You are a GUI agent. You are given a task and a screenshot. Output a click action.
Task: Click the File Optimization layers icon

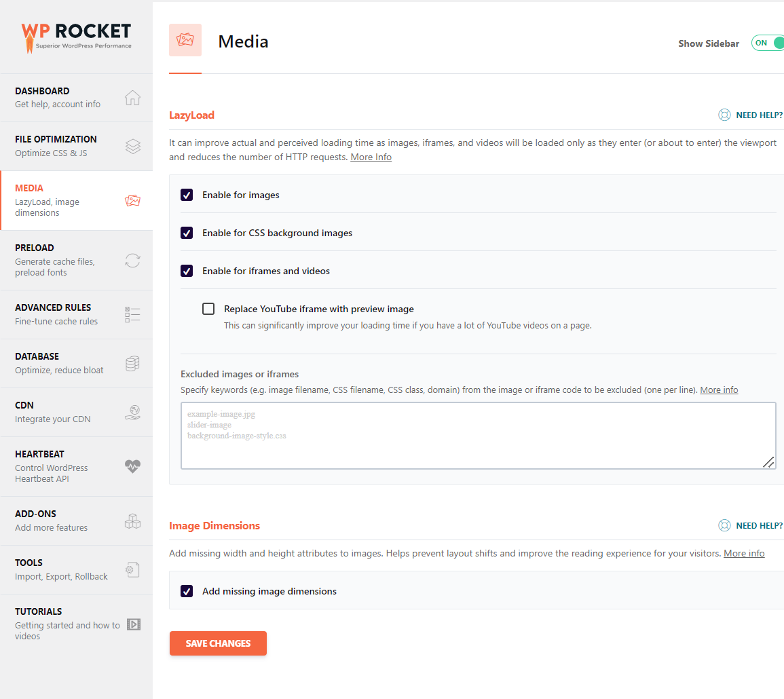coord(132,147)
